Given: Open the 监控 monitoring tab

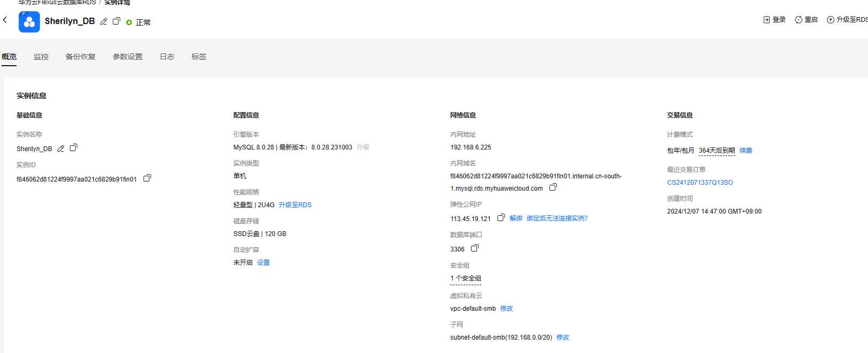Looking at the screenshot, I should coord(41,57).
